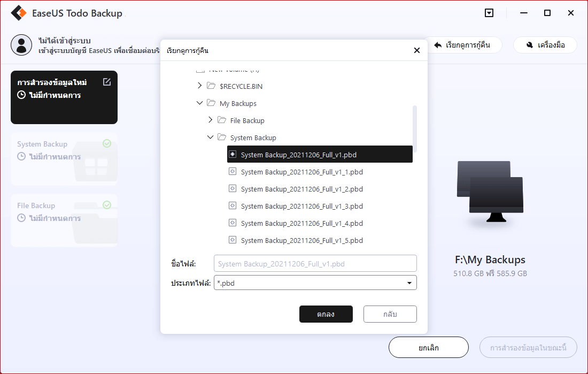Click the file tree vertical scrollbar

click(x=415, y=129)
